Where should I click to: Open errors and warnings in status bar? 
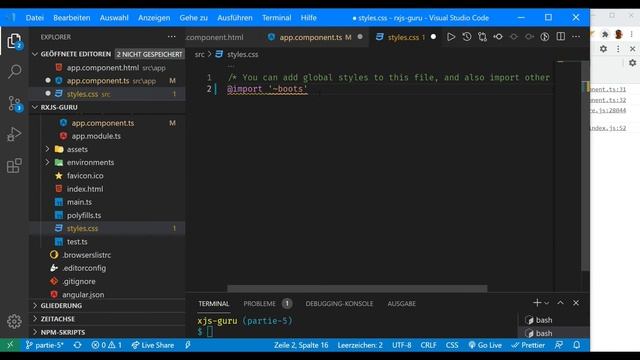(107, 345)
